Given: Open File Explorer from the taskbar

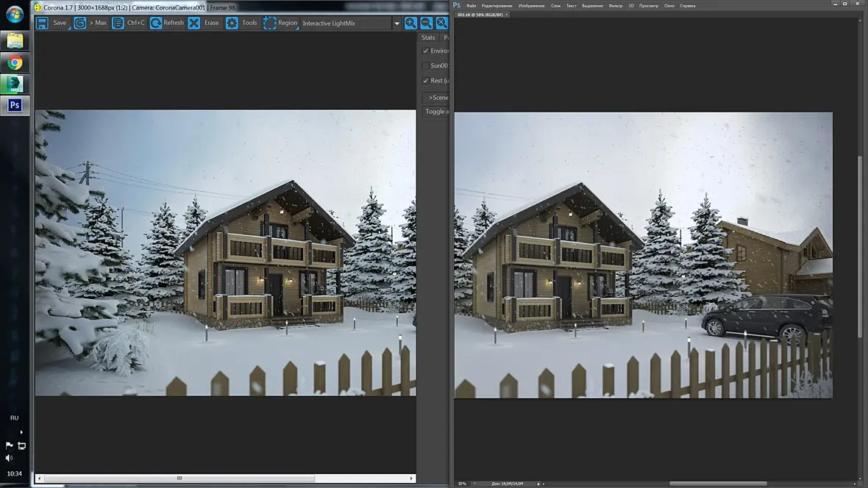Looking at the screenshot, I should click(15, 41).
